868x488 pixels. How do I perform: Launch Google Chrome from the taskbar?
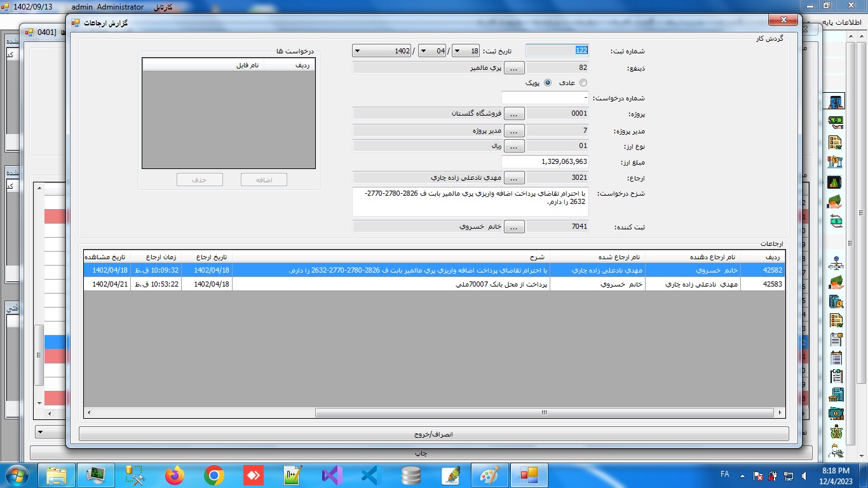214,475
